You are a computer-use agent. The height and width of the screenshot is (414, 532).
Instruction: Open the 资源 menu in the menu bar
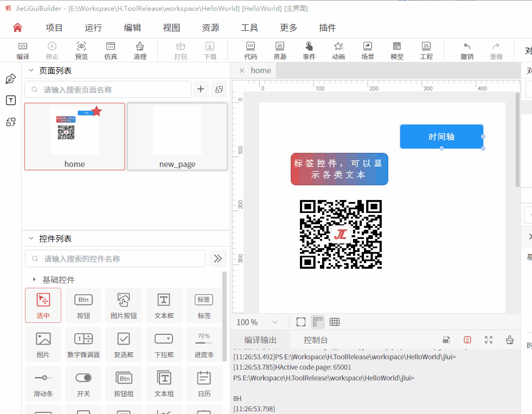(x=210, y=28)
